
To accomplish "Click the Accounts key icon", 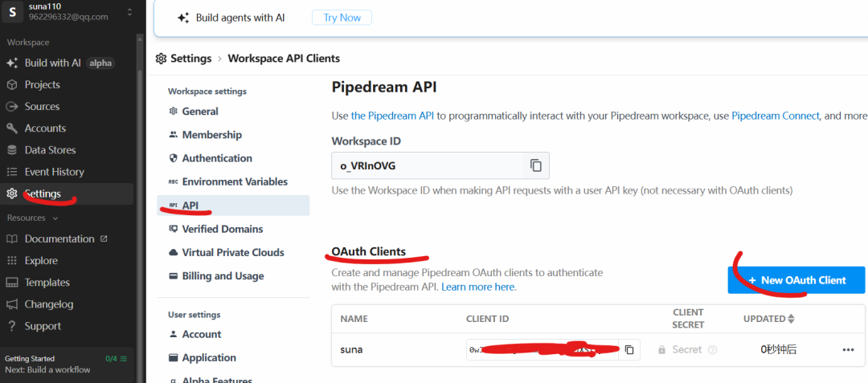I will 11,128.
